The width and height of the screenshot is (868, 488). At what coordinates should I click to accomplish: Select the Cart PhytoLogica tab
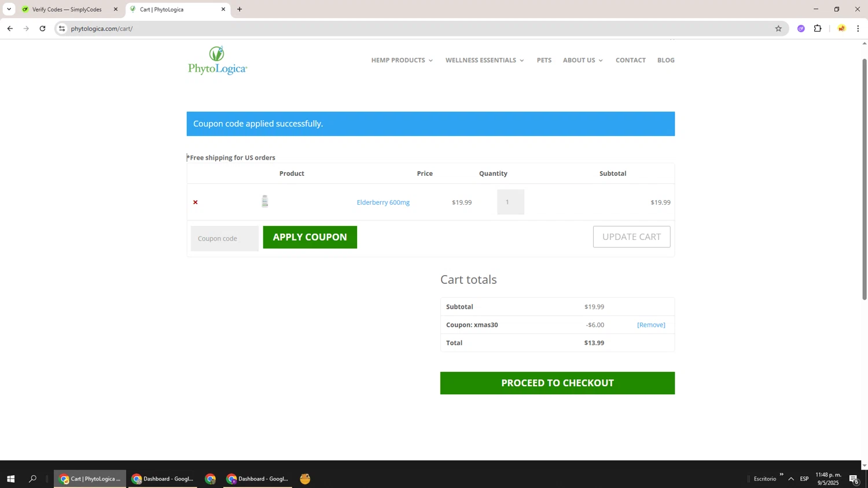click(x=176, y=9)
